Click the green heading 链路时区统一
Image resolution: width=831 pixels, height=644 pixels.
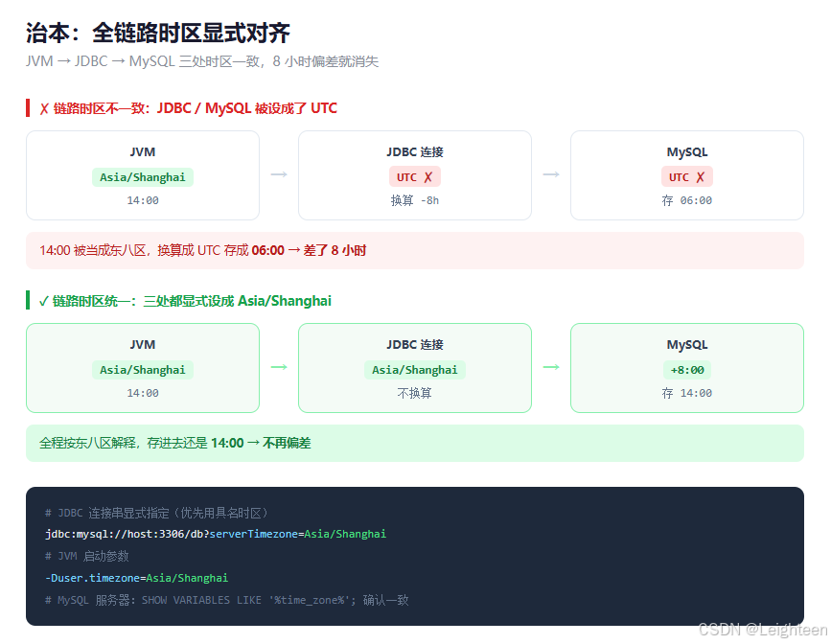click(x=185, y=301)
